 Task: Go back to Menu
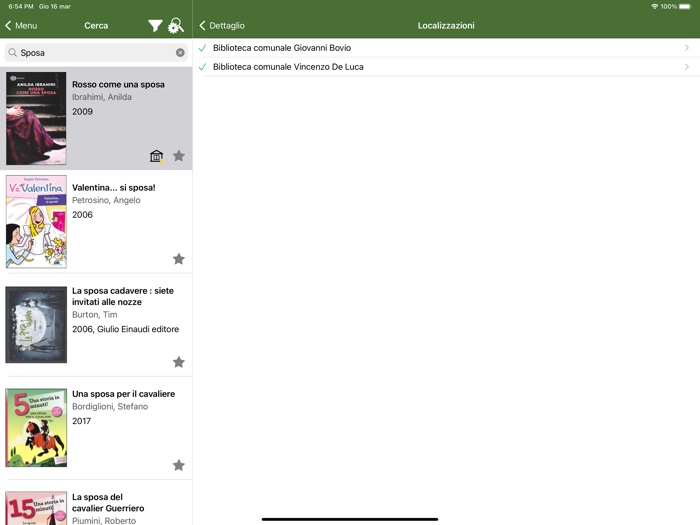[x=21, y=25]
